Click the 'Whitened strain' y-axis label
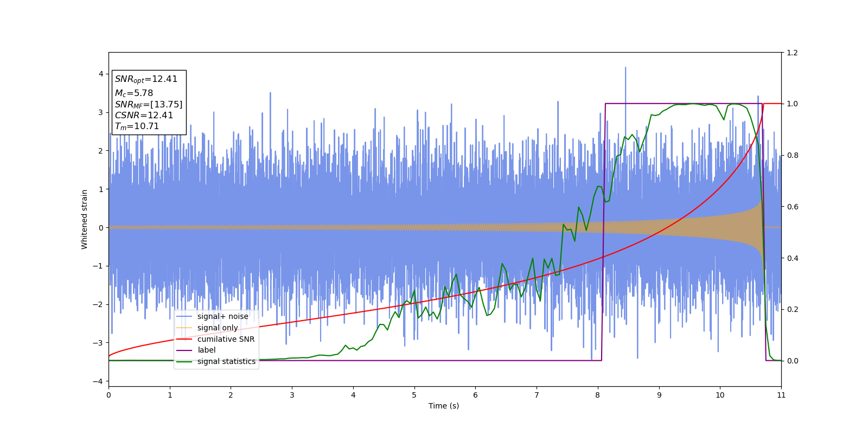Viewport: 868px width, 434px height. 85,219
